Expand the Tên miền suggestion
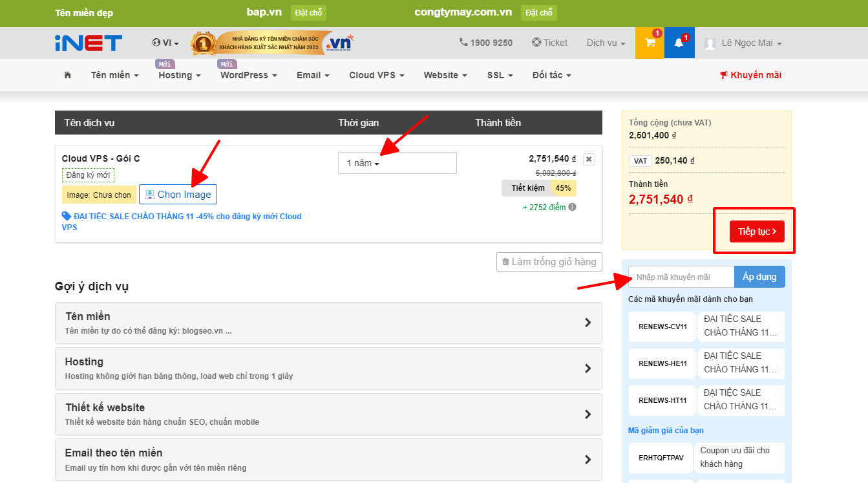Image resolution: width=868 pixels, height=483 pixels. click(328, 323)
